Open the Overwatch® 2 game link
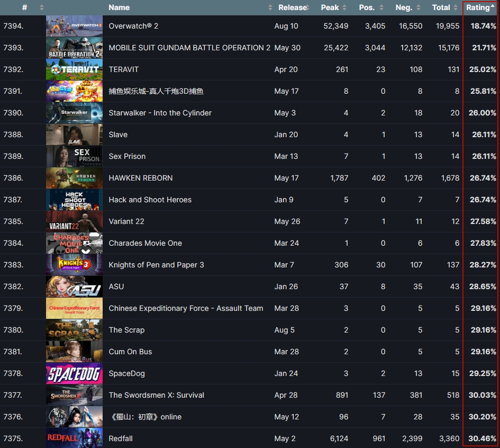Viewport: 500px width, 448px height. [x=133, y=26]
